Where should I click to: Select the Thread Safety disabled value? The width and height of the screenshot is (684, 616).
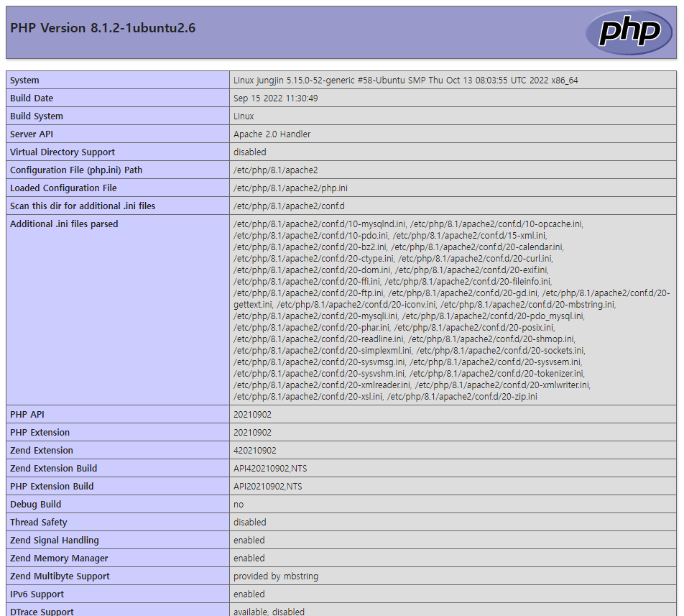coord(249,523)
